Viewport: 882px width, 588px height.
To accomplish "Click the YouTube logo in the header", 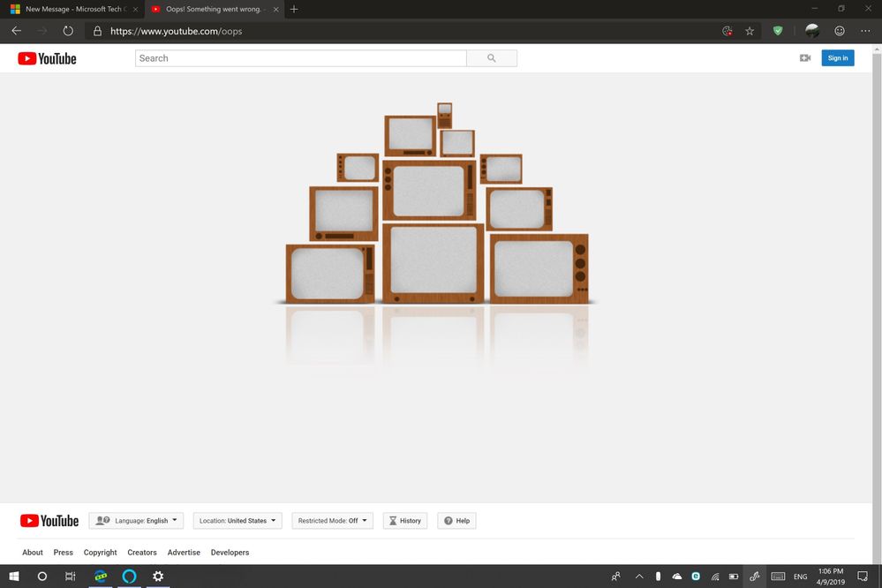I will 46,58.
